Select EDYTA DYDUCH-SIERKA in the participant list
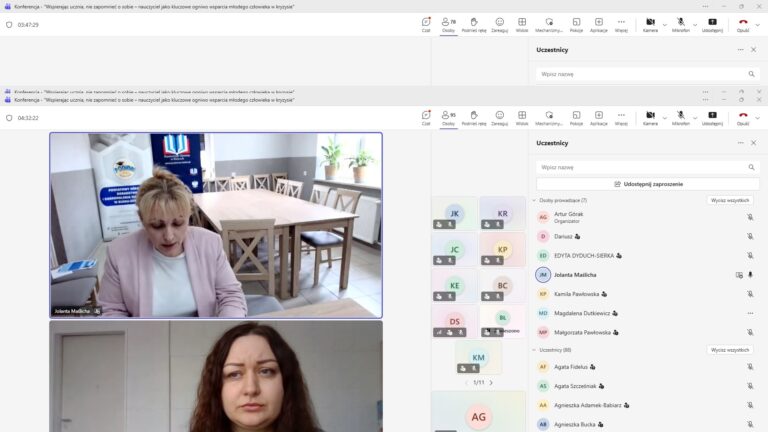Image resolution: width=768 pixels, height=432 pixels. [x=583, y=256]
